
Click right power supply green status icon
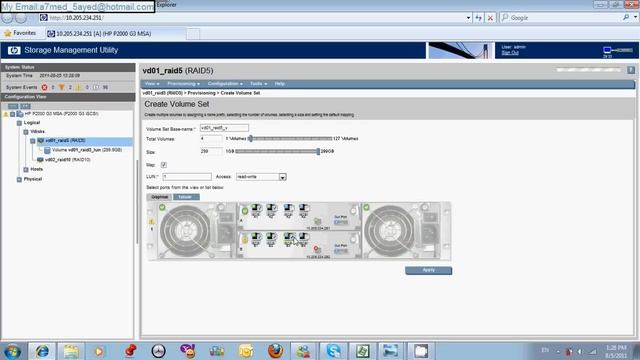(367, 207)
